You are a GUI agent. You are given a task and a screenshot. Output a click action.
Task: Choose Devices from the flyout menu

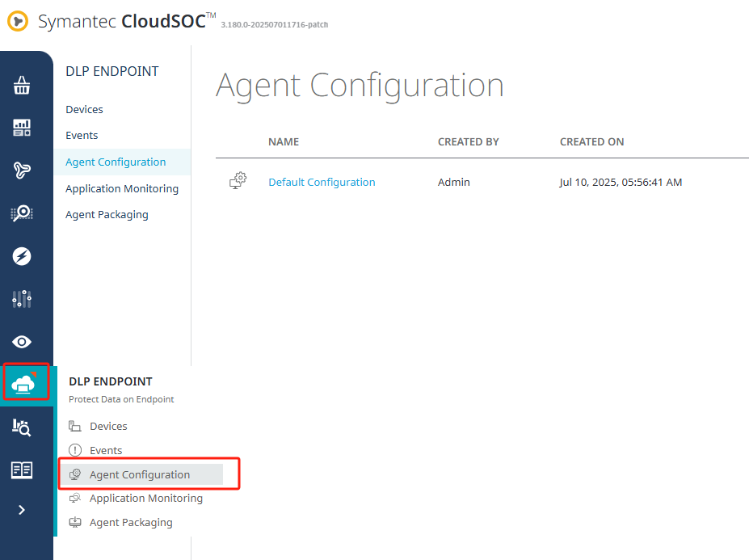(x=108, y=426)
